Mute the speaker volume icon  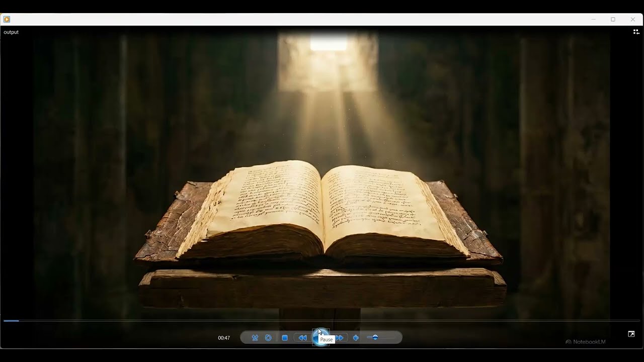pos(356,338)
